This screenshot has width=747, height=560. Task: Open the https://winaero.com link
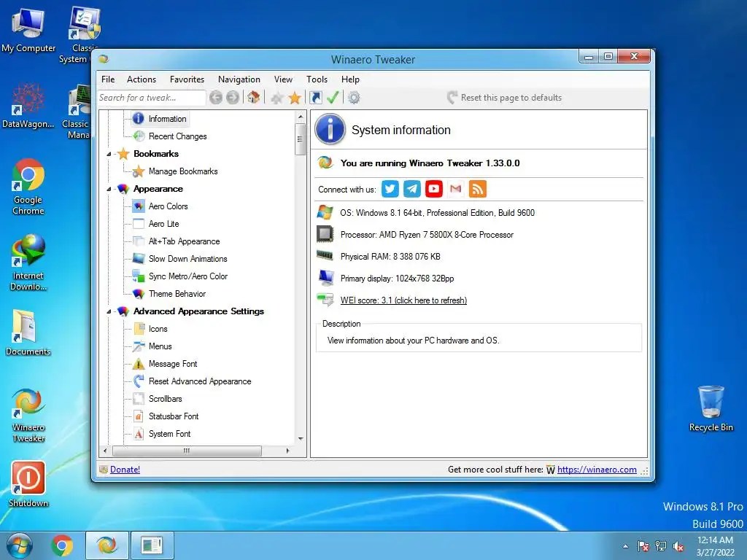click(x=597, y=470)
